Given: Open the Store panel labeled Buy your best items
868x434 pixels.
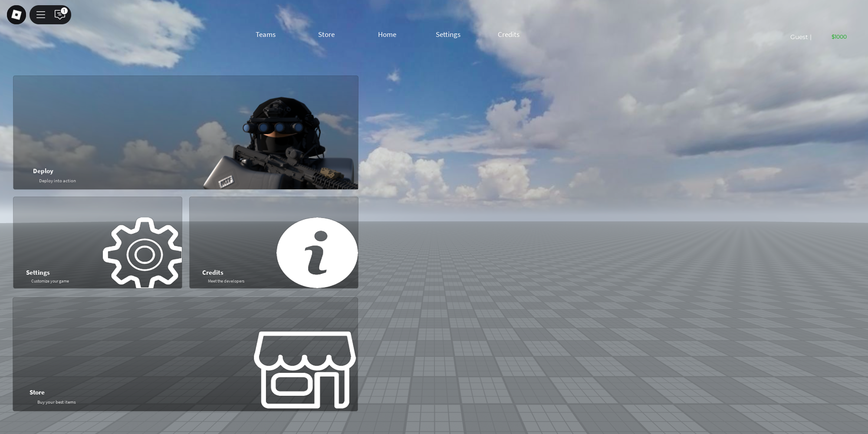Looking at the screenshot, I should [185, 354].
